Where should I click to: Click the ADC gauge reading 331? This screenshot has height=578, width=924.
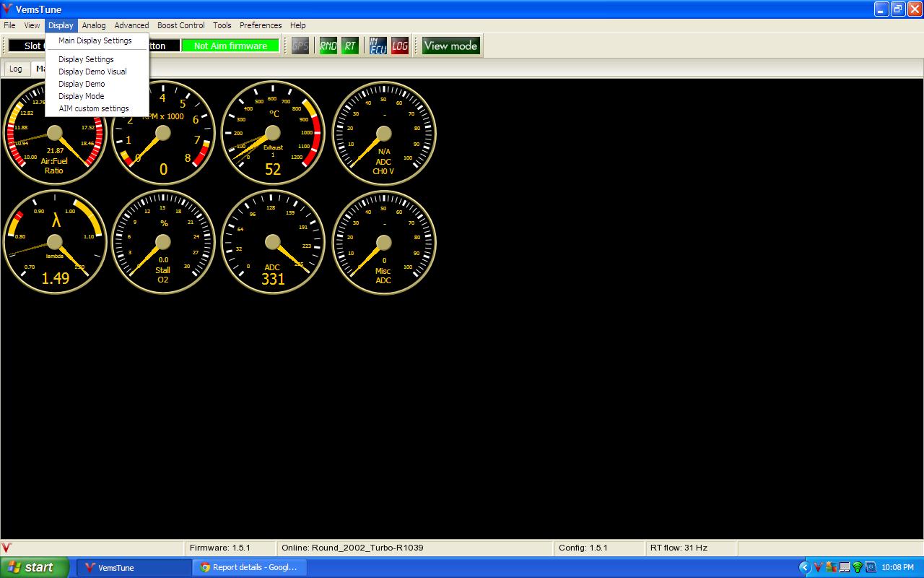point(273,242)
